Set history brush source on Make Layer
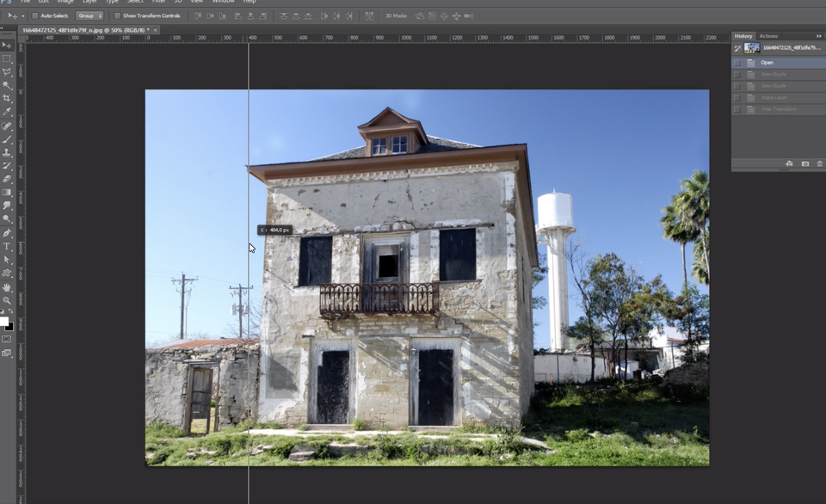 point(737,97)
